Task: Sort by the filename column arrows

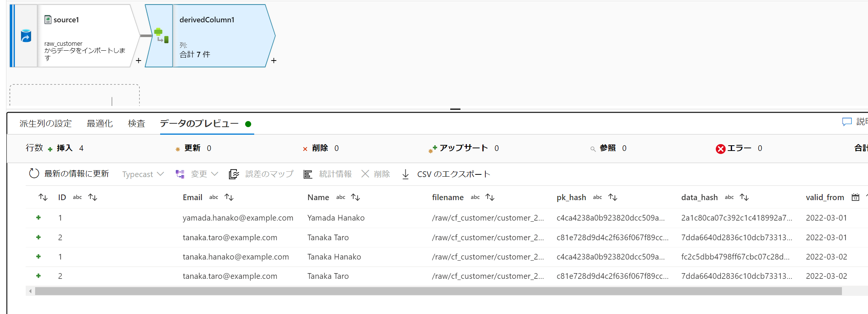Action: coord(490,197)
